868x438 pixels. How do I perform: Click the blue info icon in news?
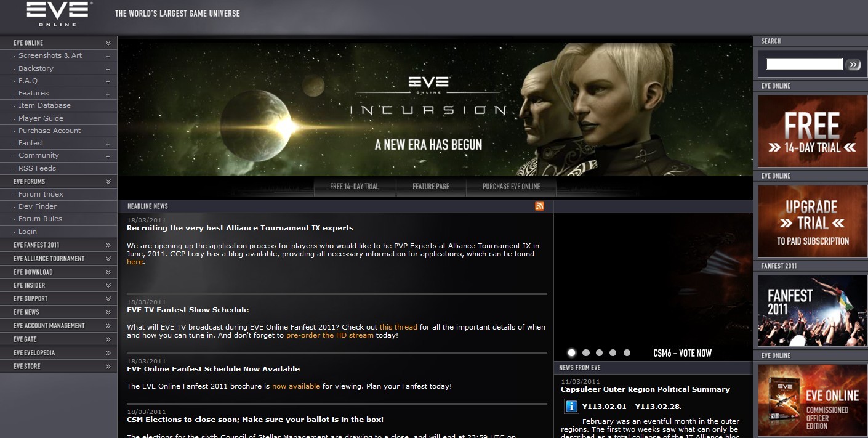(x=571, y=407)
